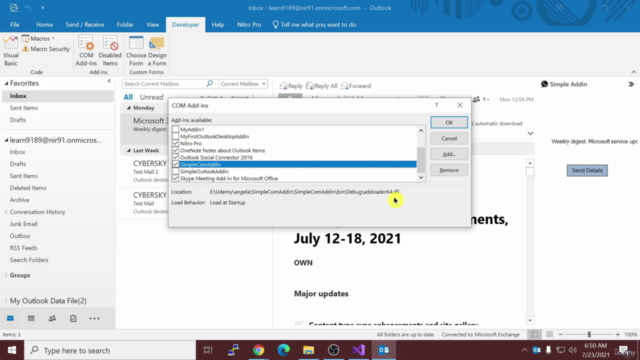Screen dimensions: 640x360
Task: Switch to People view in navigation bar
Action: point(52,318)
